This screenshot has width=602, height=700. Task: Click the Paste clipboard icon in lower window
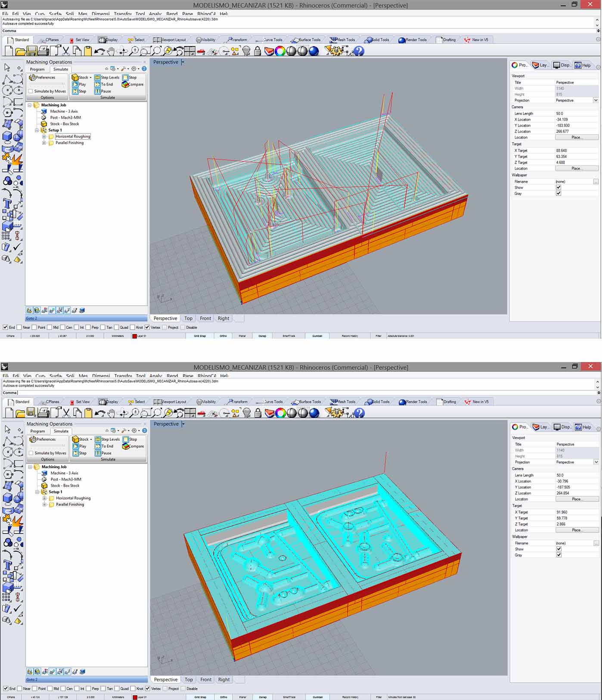[x=88, y=413]
